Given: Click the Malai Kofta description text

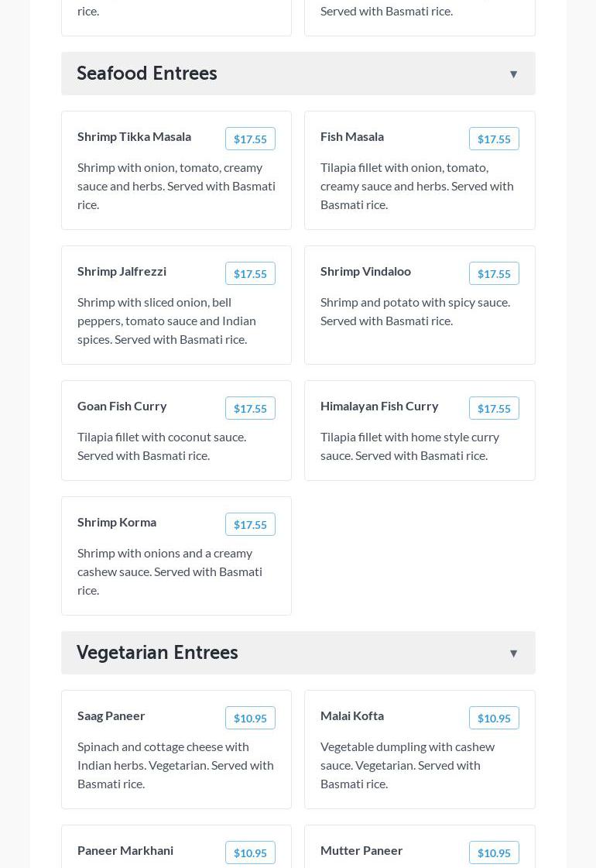Looking at the screenshot, I should (x=407, y=765).
